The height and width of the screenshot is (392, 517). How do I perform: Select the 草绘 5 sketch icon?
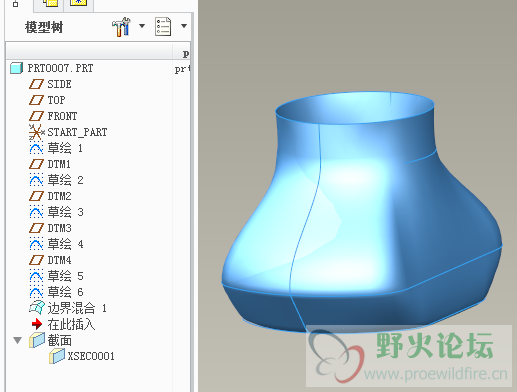[36, 276]
